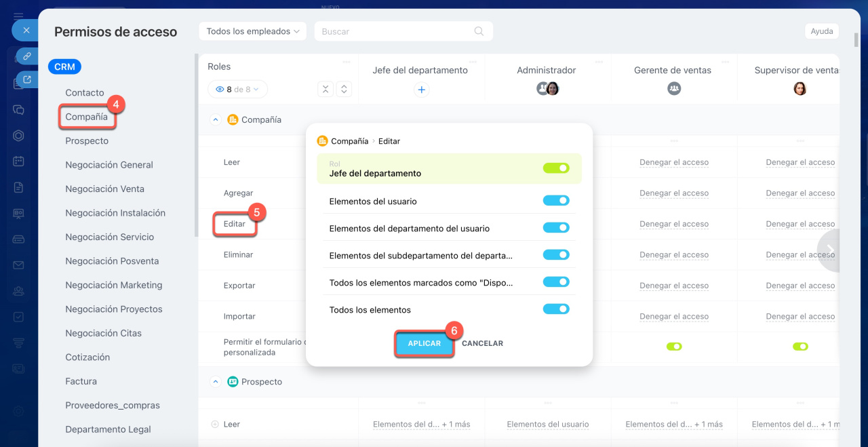Viewport: 868px width, 447px height.
Task: Click the right arrow to scroll roles
Action: click(830, 251)
